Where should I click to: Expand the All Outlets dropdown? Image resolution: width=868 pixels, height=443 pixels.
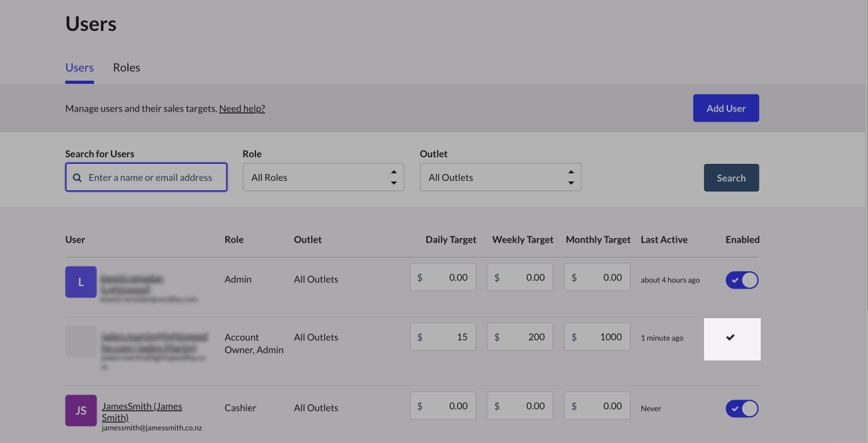tap(500, 178)
